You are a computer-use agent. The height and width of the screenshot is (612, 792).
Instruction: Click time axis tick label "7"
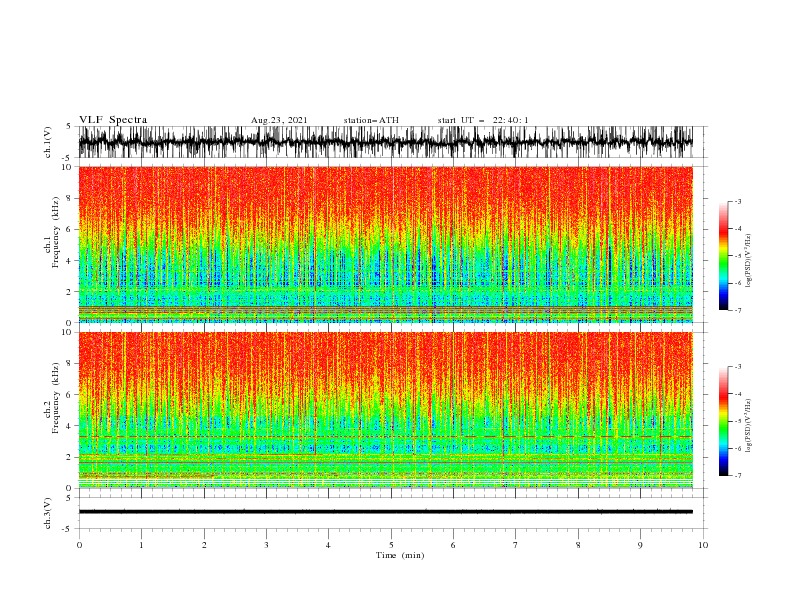pos(516,545)
